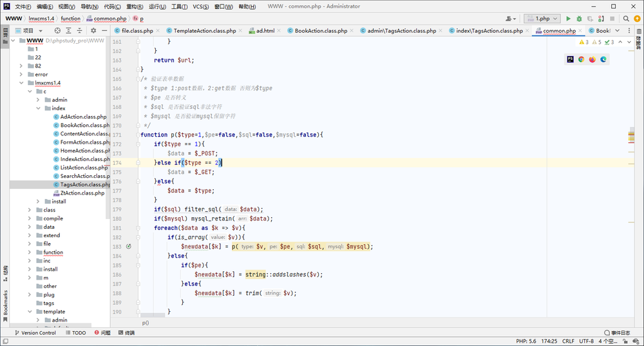The image size is (644, 346).
Task: Select opened file locate icon in project panel
Action: (57, 30)
